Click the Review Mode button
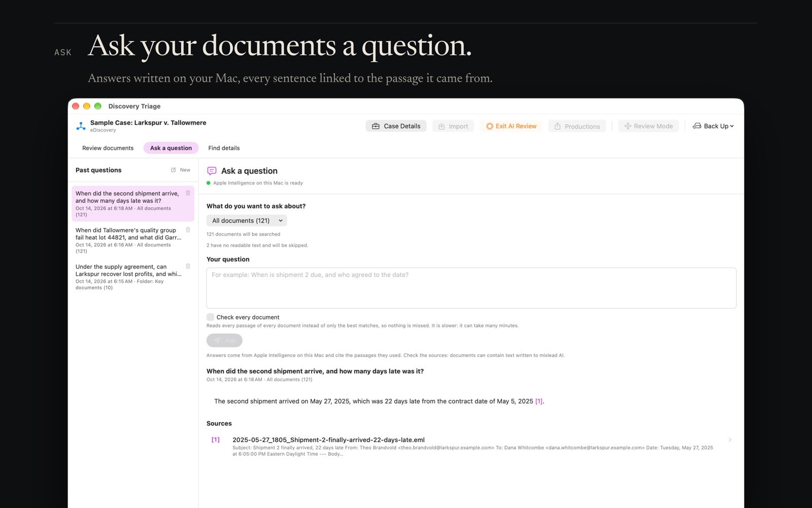Image resolution: width=812 pixels, height=508 pixels. [x=649, y=126]
